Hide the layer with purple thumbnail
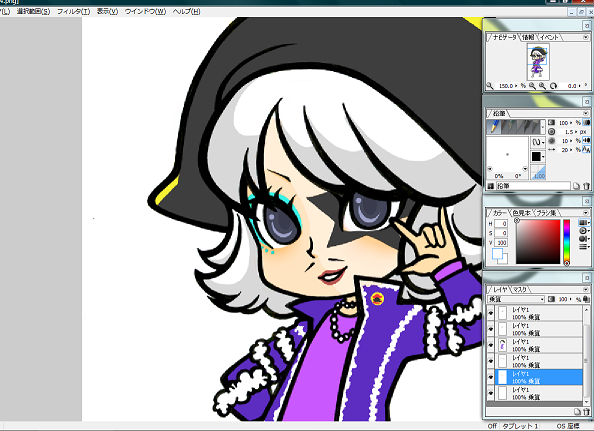The image size is (594, 431). coord(491,345)
